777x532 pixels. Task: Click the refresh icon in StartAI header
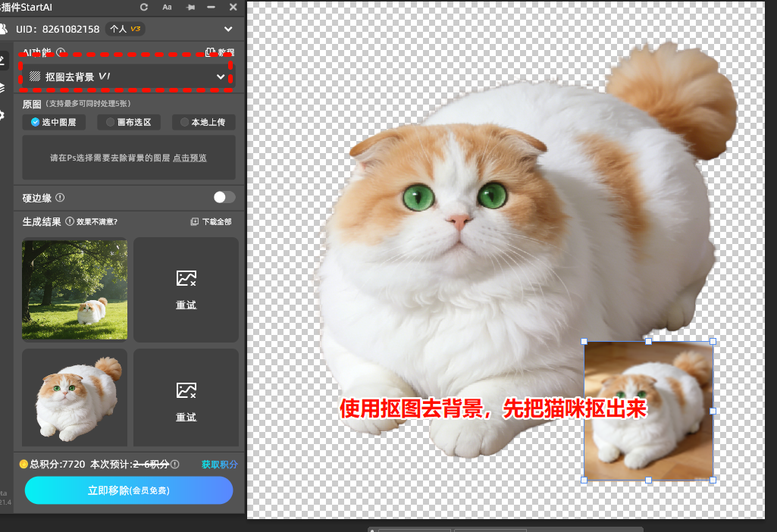144,7
